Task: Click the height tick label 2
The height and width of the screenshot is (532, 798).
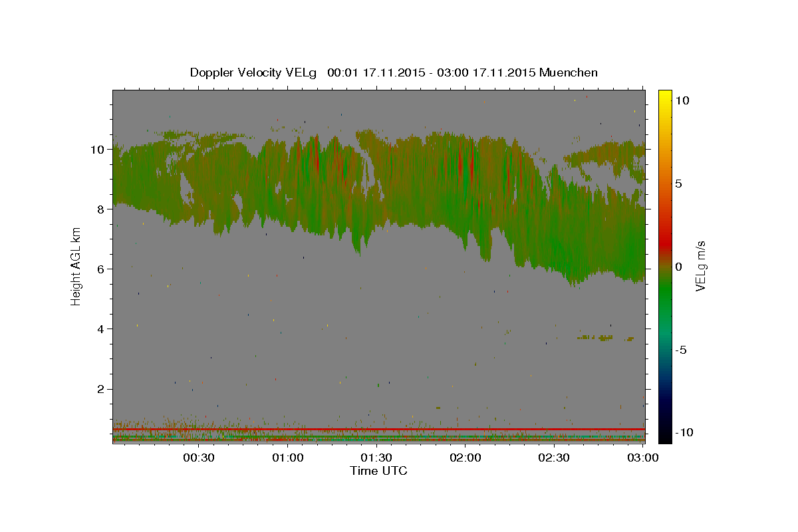Action: coord(102,389)
